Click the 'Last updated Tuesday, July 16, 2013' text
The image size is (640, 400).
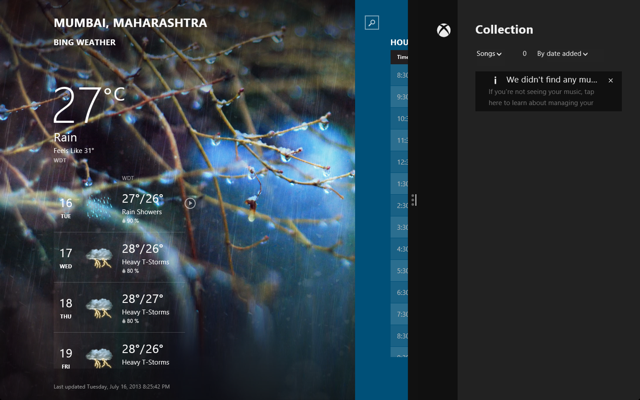(x=111, y=387)
